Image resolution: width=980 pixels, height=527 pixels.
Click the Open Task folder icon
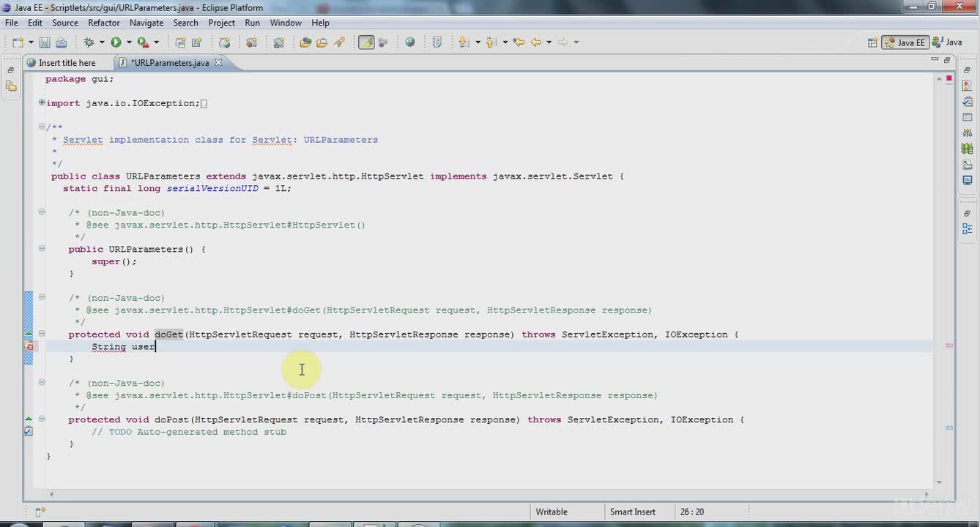(x=322, y=42)
